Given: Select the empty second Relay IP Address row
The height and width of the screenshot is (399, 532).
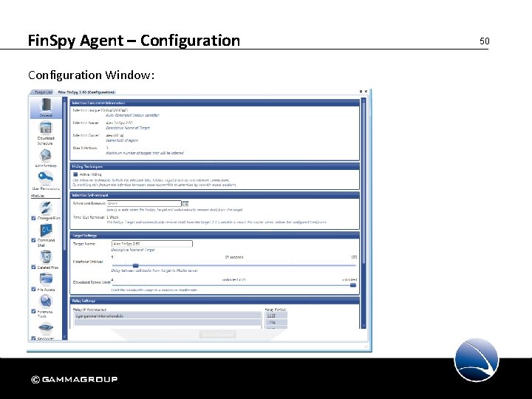Looking at the screenshot, I should click(x=168, y=322).
